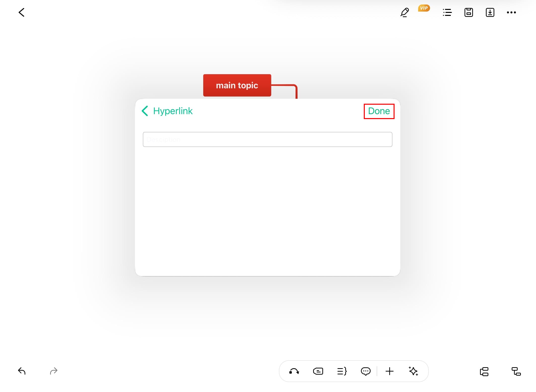This screenshot has width=536, height=392.
Task: Undo the last action
Action: coord(22,371)
